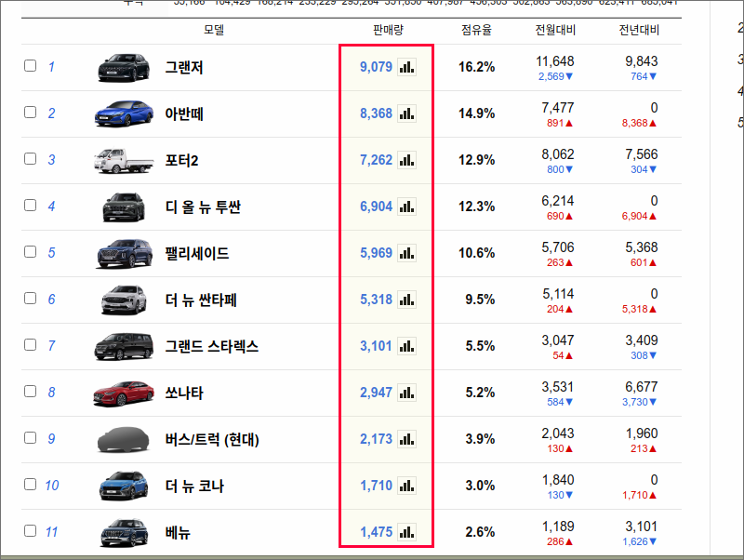Click the 7,262 sales figure

[376, 160]
